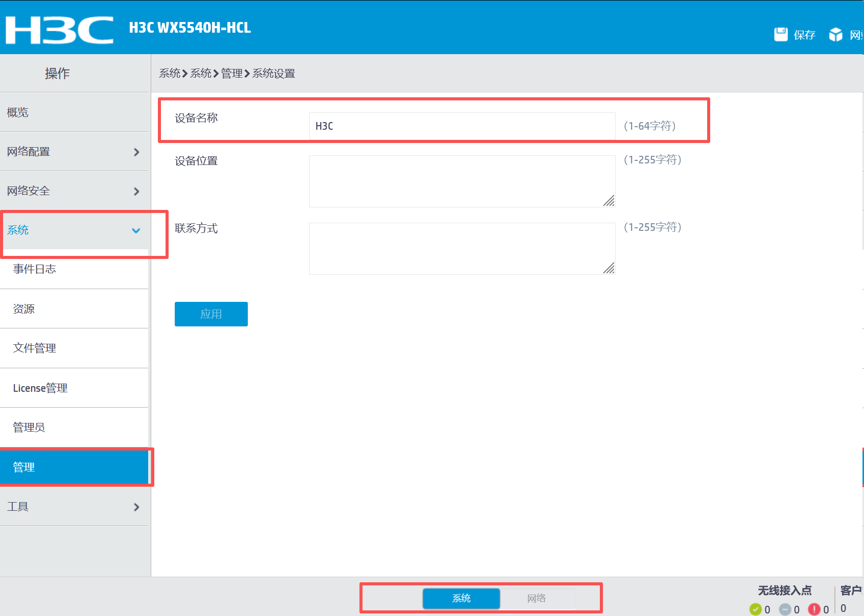Open 事件日志 submenu item

(x=74, y=269)
